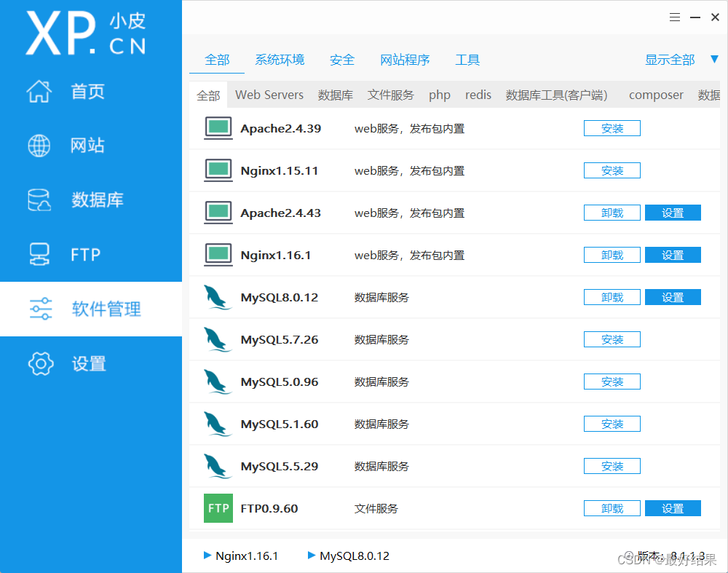Uninstall FTP0.9.60 via 卸载

coord(612,508)
